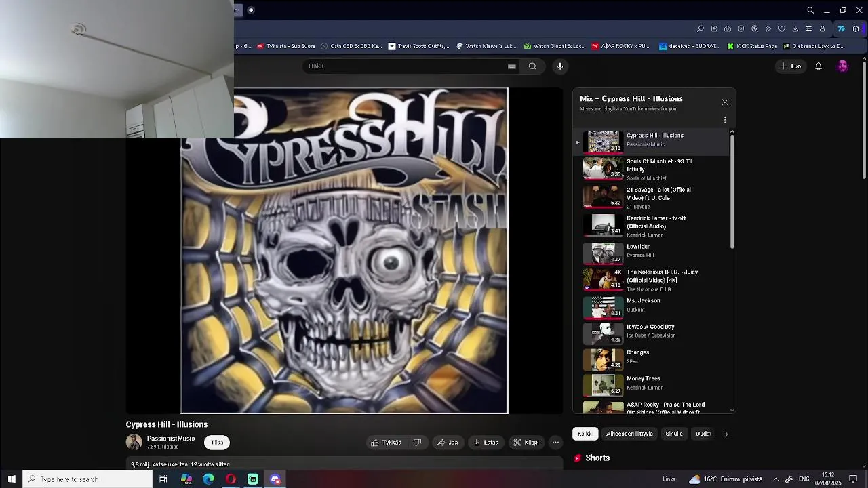Click the dislike thumbs-down button

(x=418, y=443)
